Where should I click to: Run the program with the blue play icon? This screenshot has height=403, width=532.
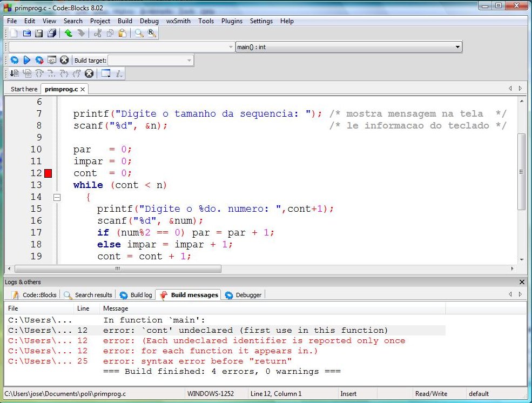(26, 61)
